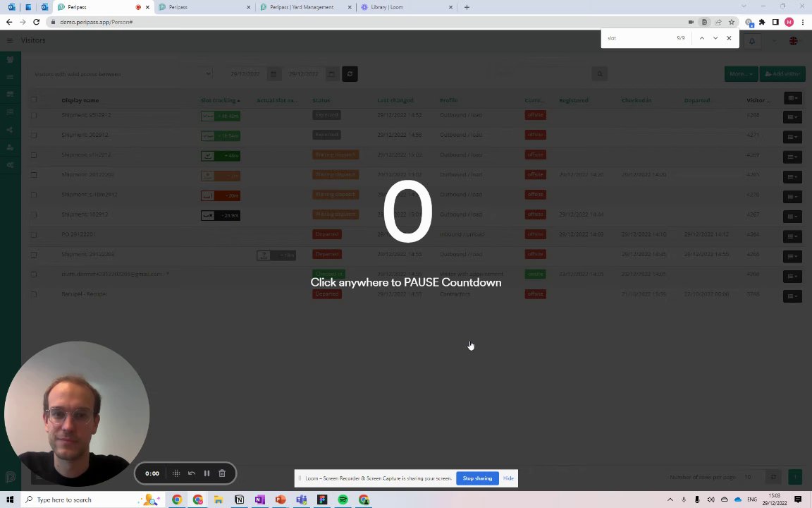Click the Add visitor button
The height and width of the screenshot is (508, 812).
point(782,74)
